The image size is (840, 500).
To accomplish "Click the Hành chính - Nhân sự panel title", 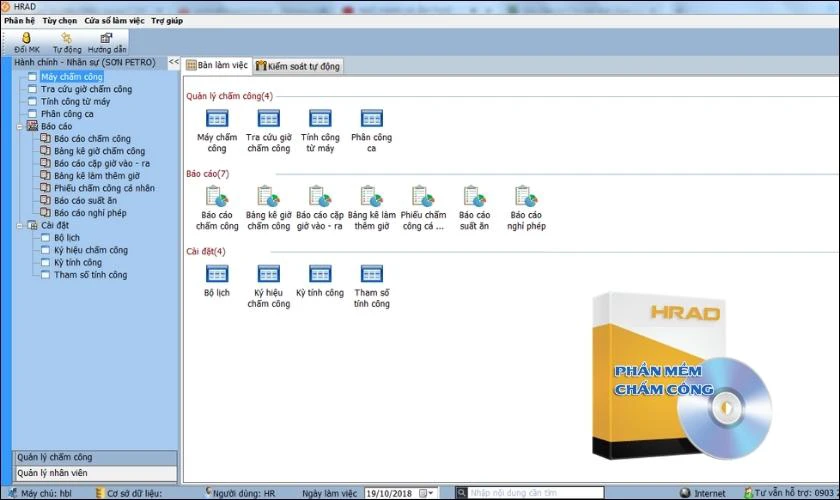I will (x=85, y=62).
